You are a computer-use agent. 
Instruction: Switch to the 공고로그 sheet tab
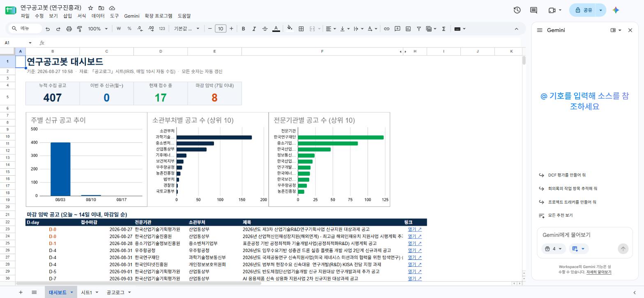tap(115, 292)
